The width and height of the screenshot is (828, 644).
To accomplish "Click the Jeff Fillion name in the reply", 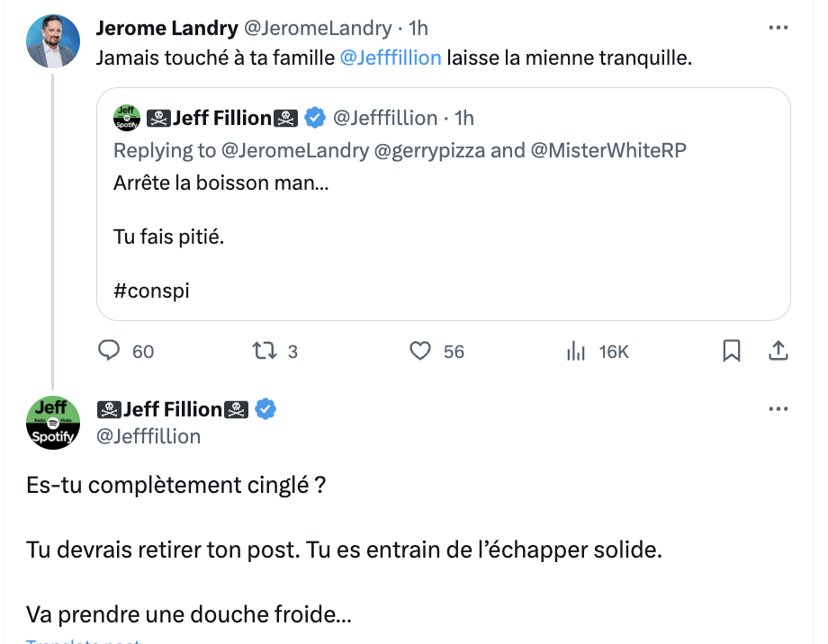I will point(173,409).
